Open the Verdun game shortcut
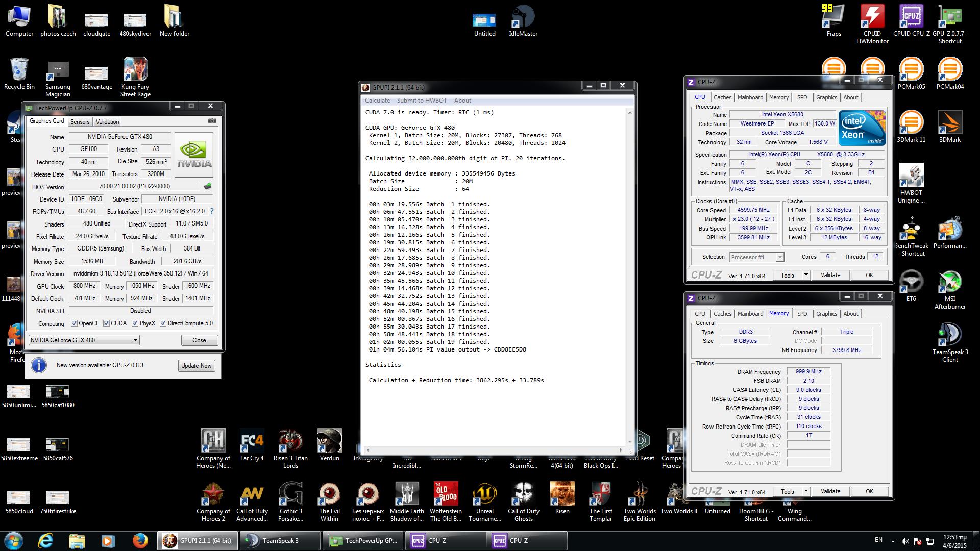Viewport: 980px width, 551px height. tap(329, 445)
